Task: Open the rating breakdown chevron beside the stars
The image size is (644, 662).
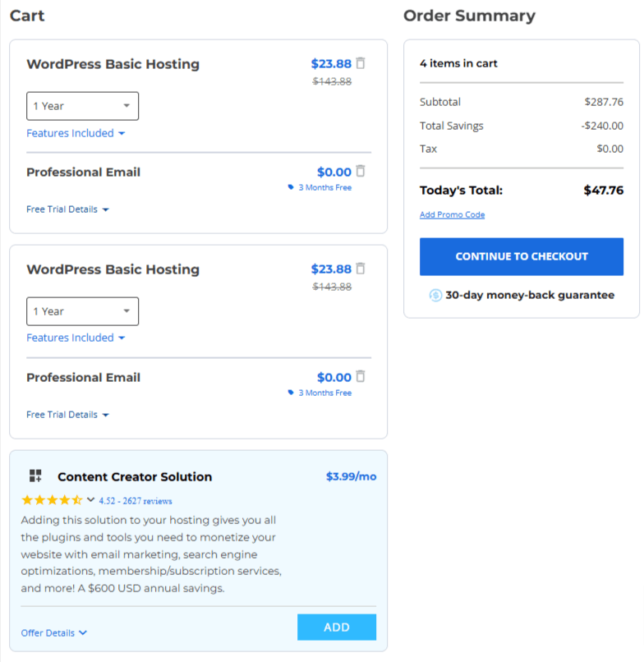Action: [90, 499]
